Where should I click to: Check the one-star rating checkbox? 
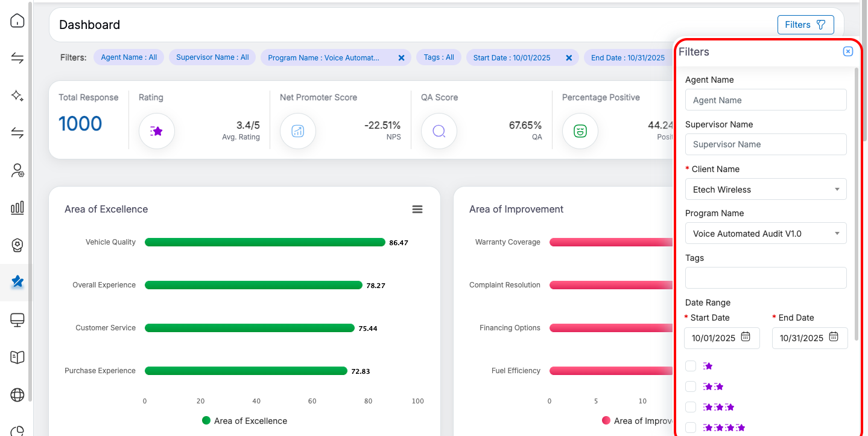tap(691, 366)
